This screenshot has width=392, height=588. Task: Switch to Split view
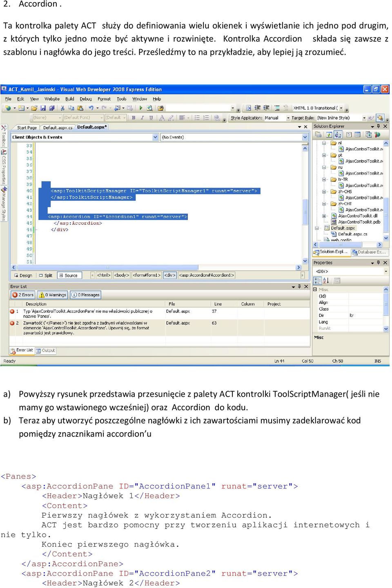(x=46, y=275)
